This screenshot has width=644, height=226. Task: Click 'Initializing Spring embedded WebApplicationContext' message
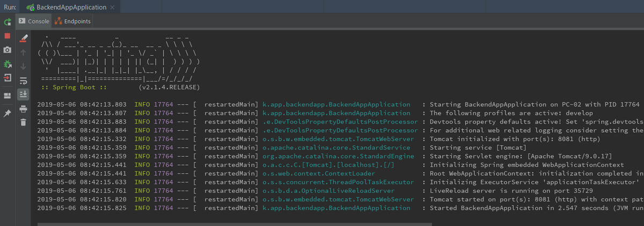[x=527, y=165]
